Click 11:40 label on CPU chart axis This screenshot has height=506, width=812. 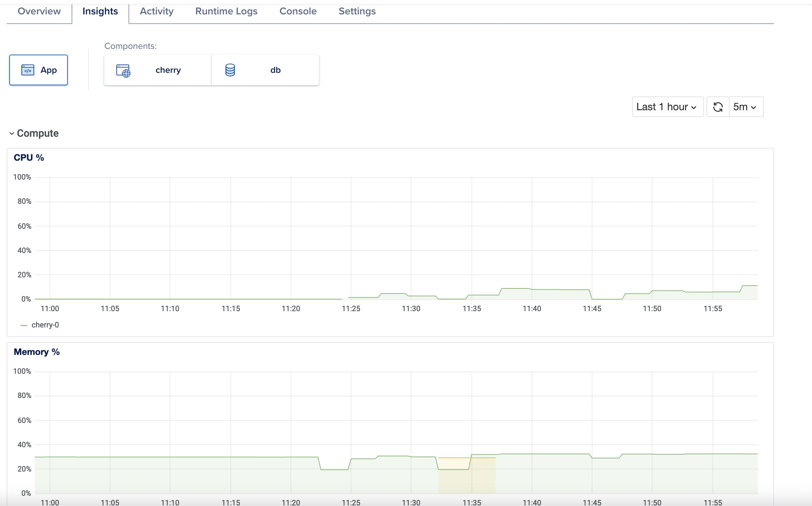[532, 309]
